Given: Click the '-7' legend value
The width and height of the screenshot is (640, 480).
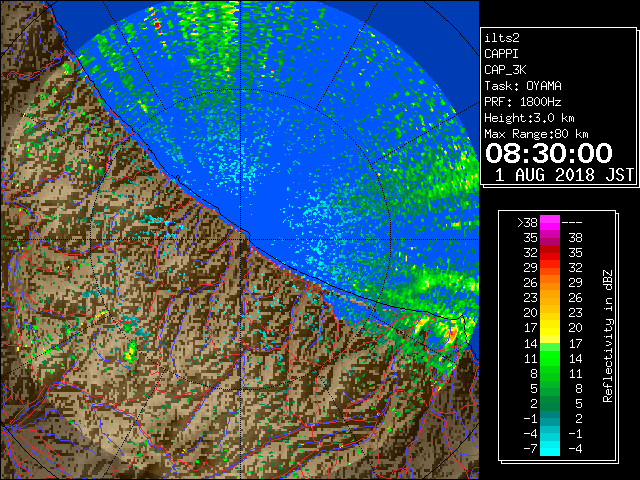Looking at the screenshot, I should click(530, 449).
